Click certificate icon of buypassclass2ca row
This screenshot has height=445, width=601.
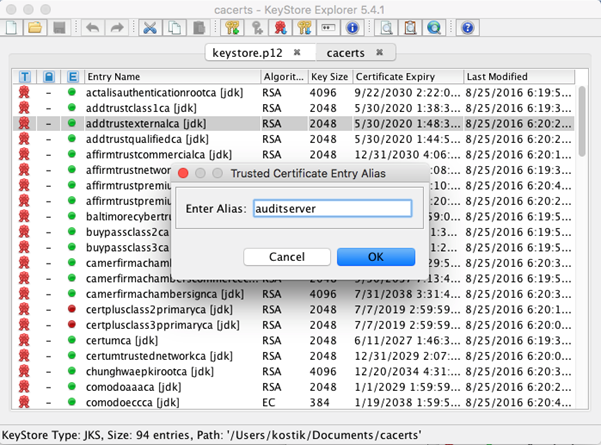[24, 232]
